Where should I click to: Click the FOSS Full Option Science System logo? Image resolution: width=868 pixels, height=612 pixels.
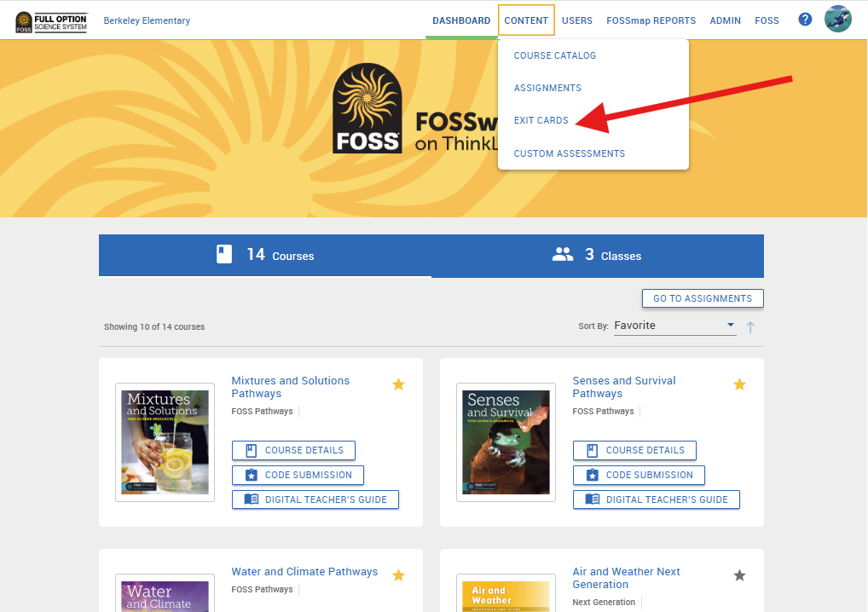51,22
